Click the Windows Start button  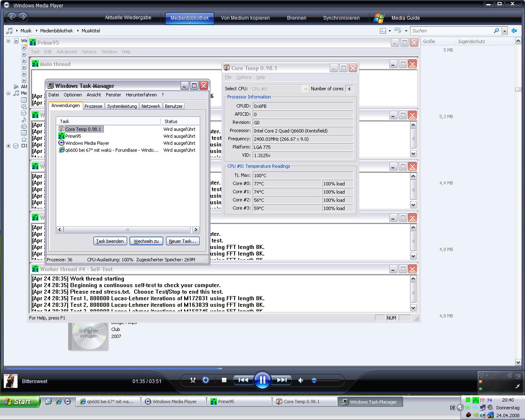click(20, 402)
